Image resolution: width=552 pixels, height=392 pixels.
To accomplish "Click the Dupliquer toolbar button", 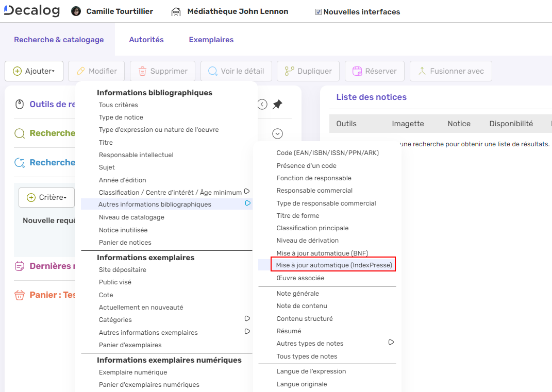I will (x=308, y=71).
